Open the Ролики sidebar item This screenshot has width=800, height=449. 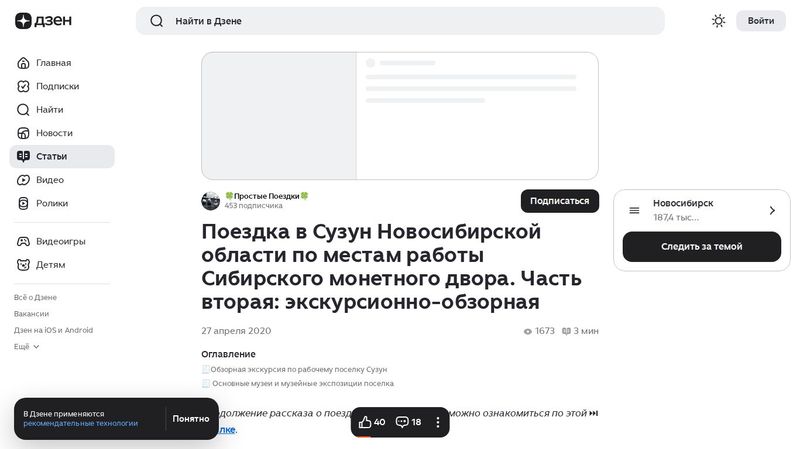[x=51, y=203]
